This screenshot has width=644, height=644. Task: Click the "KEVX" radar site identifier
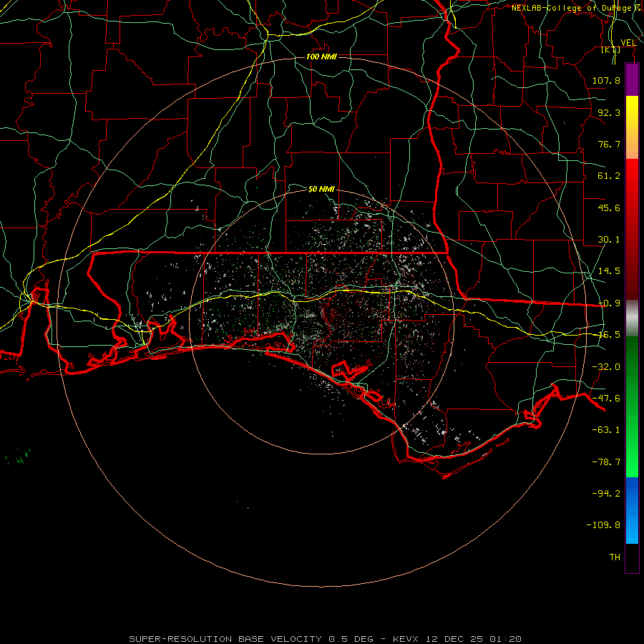(405, 639)
